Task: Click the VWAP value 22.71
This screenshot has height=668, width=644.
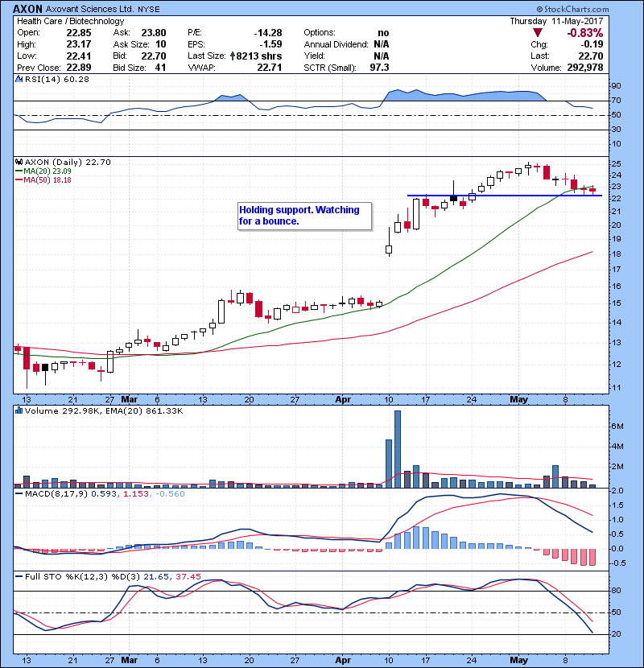Action: tap(270, 68)
